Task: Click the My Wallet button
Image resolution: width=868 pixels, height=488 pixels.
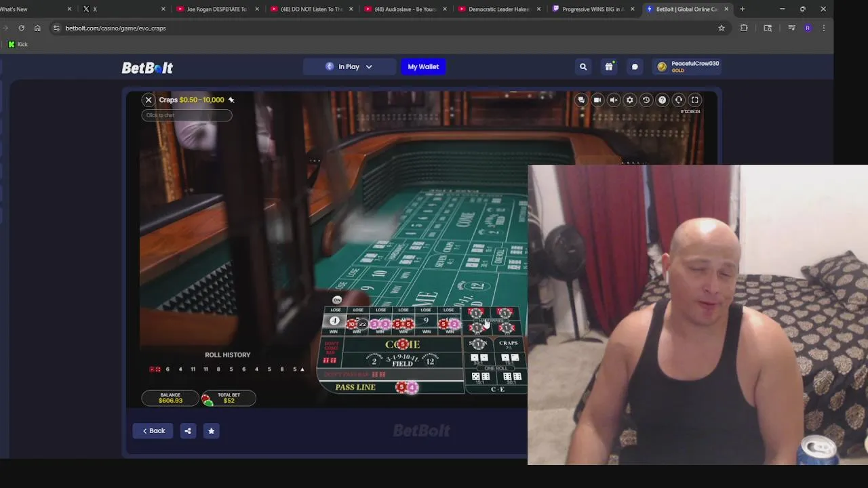Action: pyautogui.click(x=423, y=66)
